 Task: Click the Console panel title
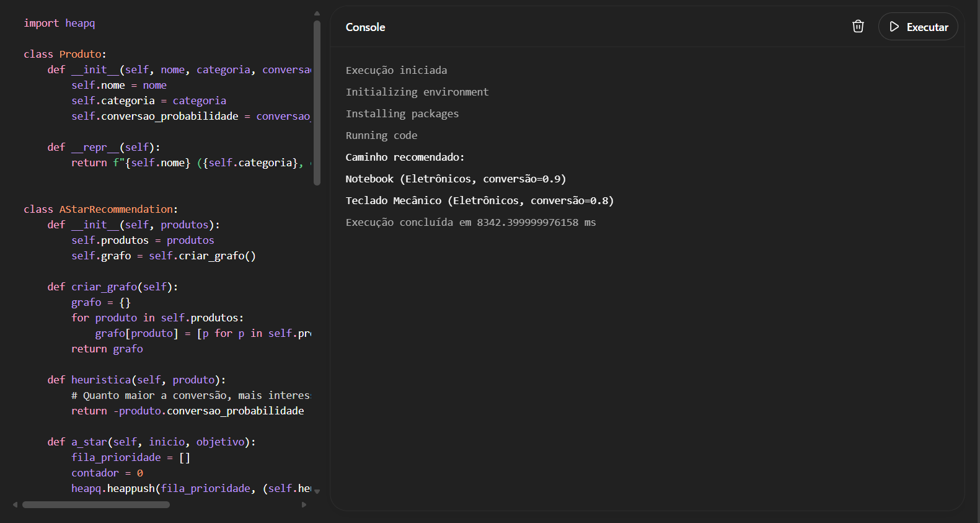(365, 27)
